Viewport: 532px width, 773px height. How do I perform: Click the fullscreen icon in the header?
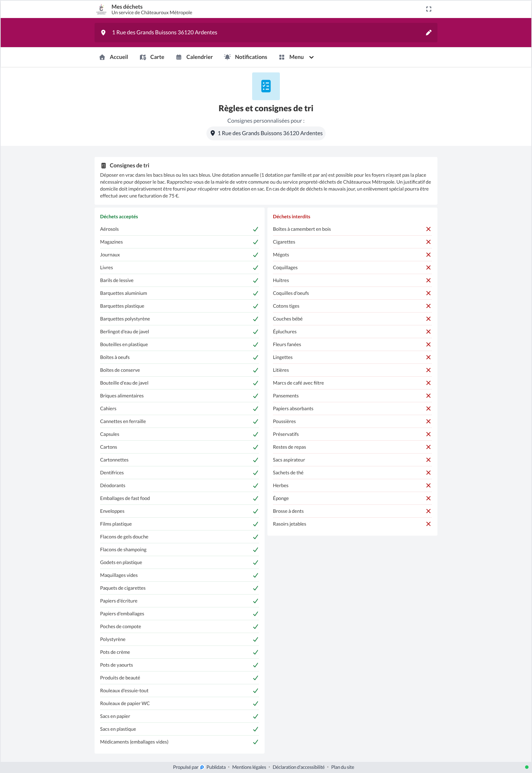tap(428, 9)
